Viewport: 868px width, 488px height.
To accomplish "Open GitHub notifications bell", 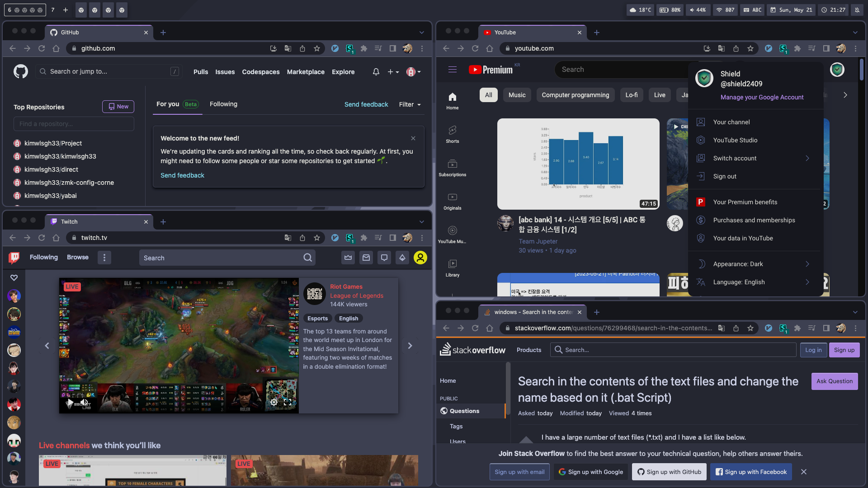I will tap(376, 72).
